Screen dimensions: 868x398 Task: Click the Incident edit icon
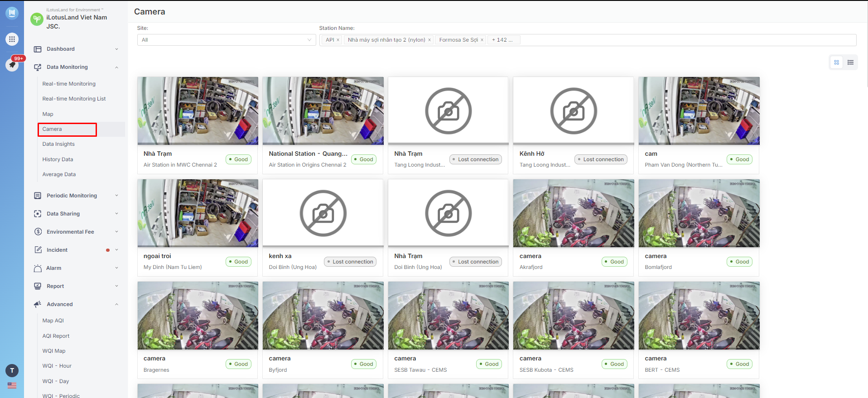tap(38, 250)
